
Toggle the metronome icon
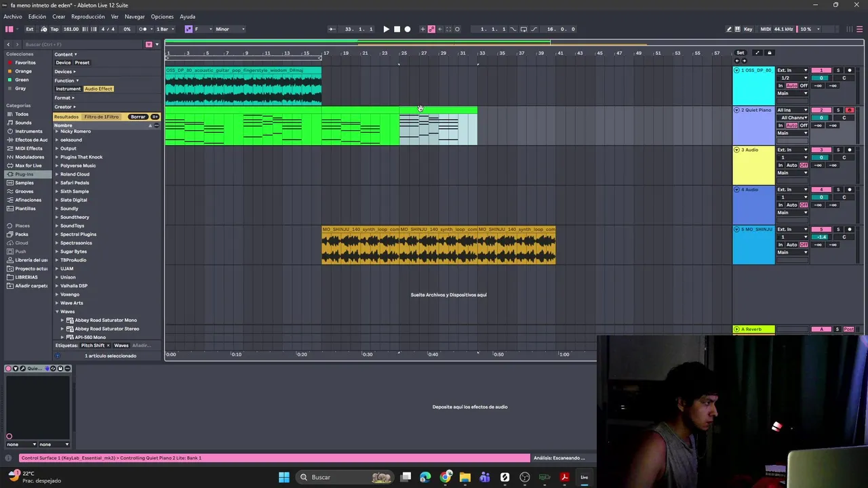point(143,29)
